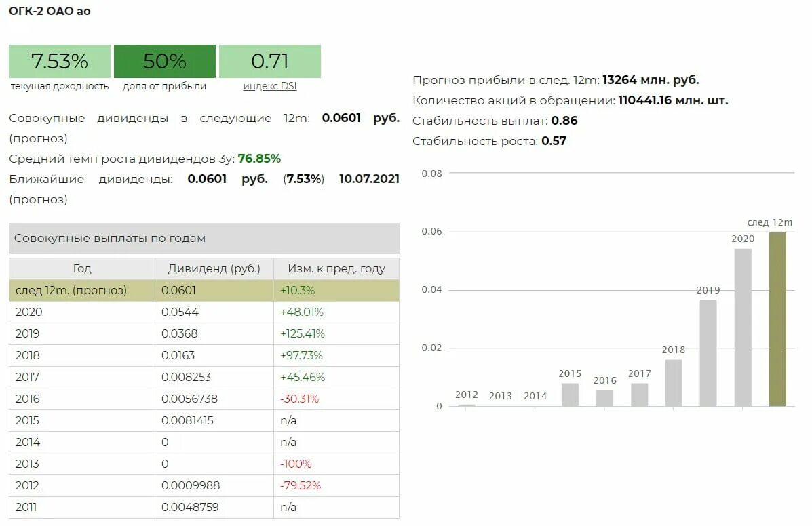The height and width of the screenshot is (526, 812).
Task: Select the ОГК-2 ОАО ао title
Action: pyautogui.click(x=50, y=11)
